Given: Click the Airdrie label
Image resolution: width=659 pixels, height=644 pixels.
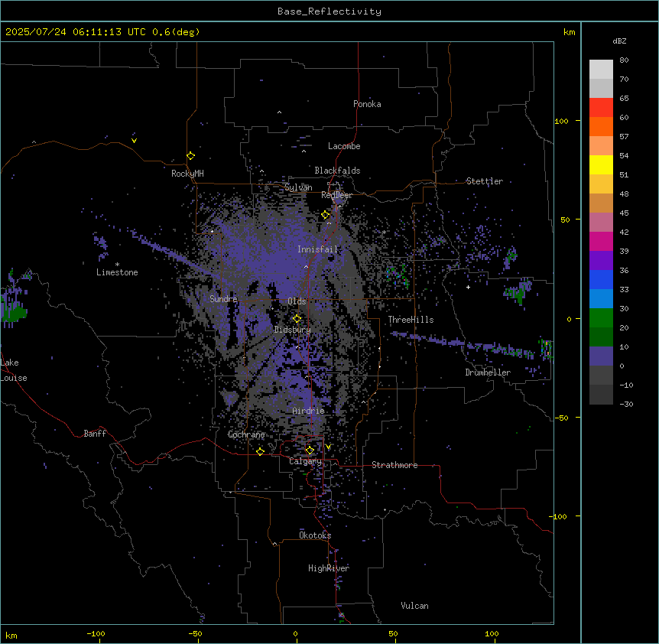Looking at the screenshot, I should coord(309,411).
